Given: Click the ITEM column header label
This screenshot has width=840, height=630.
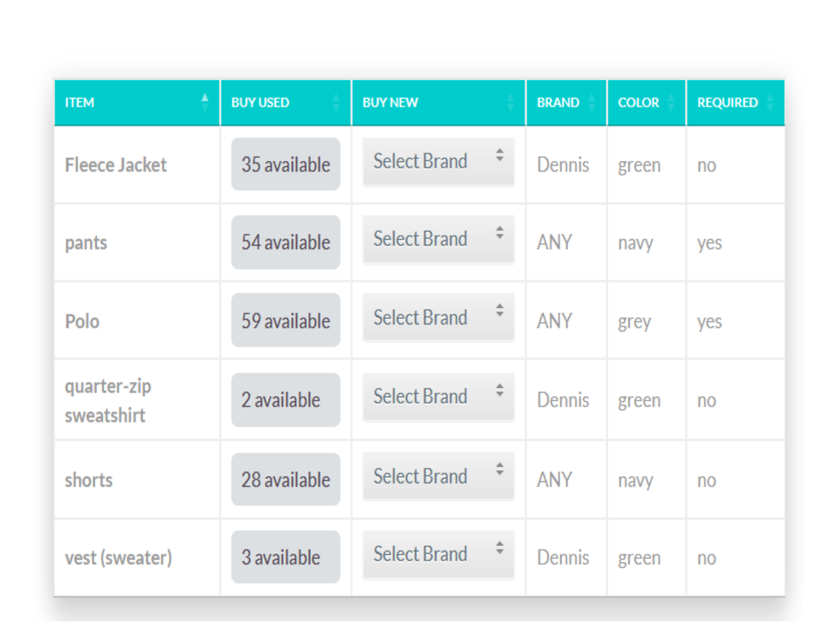Looking at the screenshot, I should [79, 103].
